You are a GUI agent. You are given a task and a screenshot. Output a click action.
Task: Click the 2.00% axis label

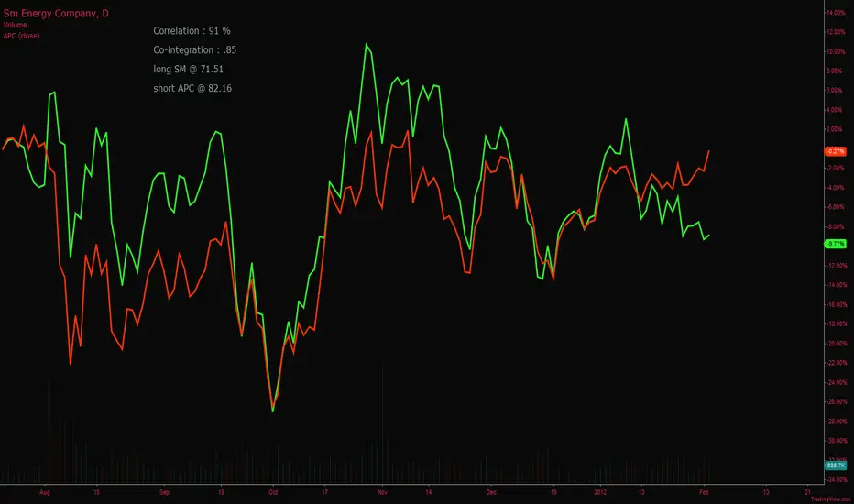tap(836, 129)
